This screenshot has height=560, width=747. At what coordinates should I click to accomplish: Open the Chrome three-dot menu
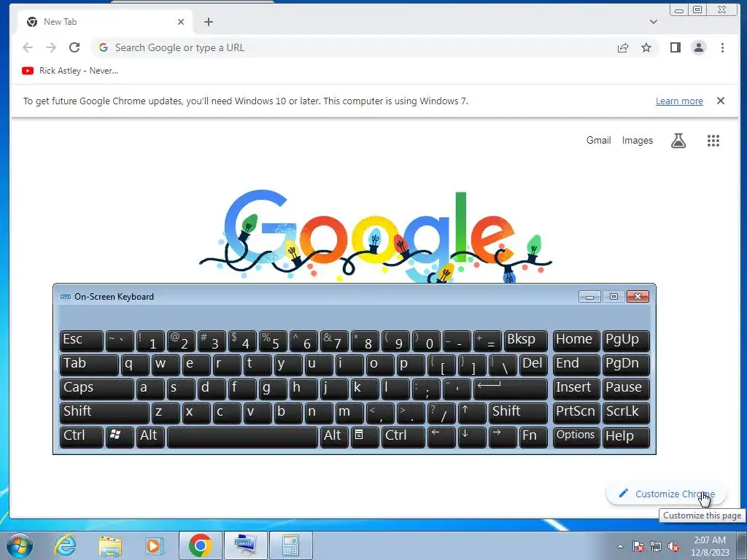point(722,47)
